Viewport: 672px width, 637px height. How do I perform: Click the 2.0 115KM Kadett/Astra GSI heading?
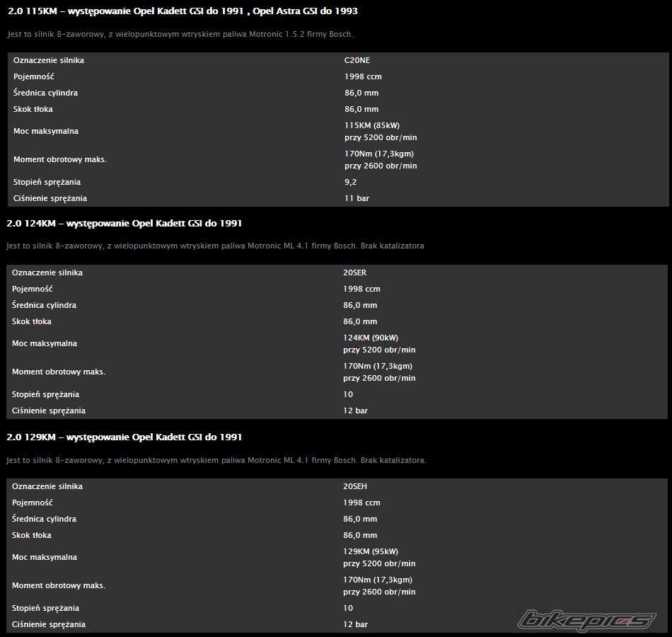(182, 11)
